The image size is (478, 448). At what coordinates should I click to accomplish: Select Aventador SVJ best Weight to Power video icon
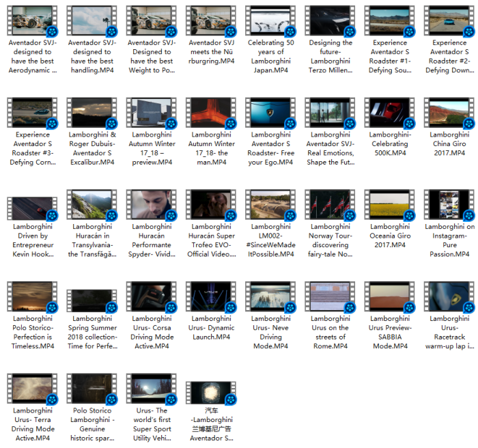(x=152, y=20)
